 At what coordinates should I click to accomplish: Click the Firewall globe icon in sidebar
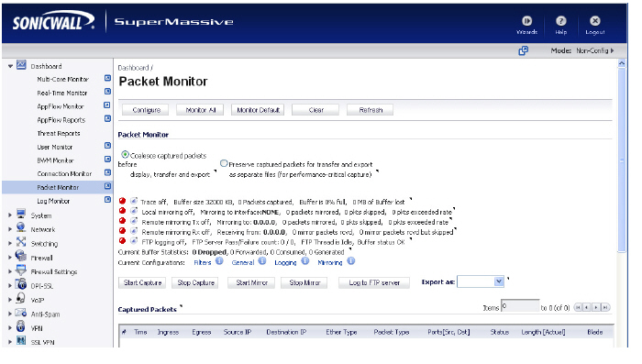[21, 256]
